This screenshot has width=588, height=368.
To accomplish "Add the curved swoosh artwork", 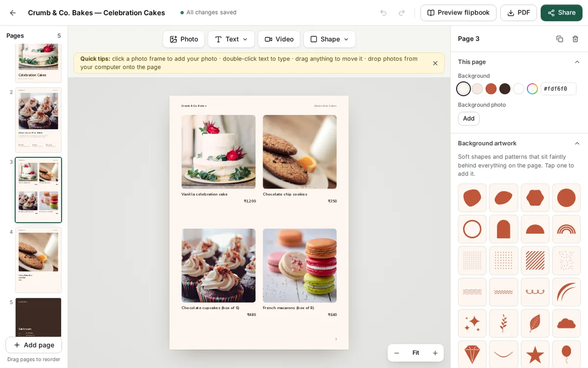I will click(566, 292).
